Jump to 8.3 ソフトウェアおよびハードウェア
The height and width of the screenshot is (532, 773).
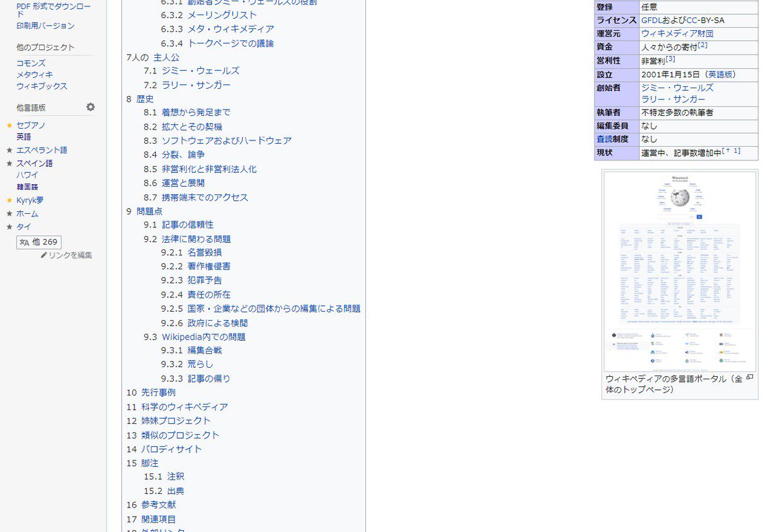[x=218, y=140]
